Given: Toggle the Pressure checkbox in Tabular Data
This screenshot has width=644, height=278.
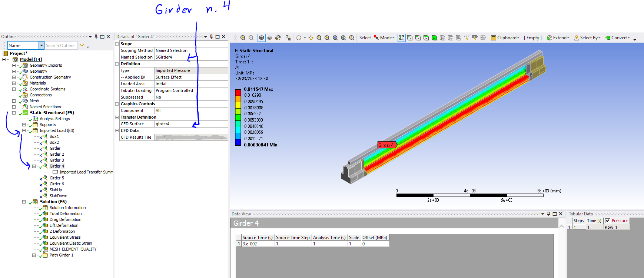Looking at the screenshot, I should pos(607,221).
